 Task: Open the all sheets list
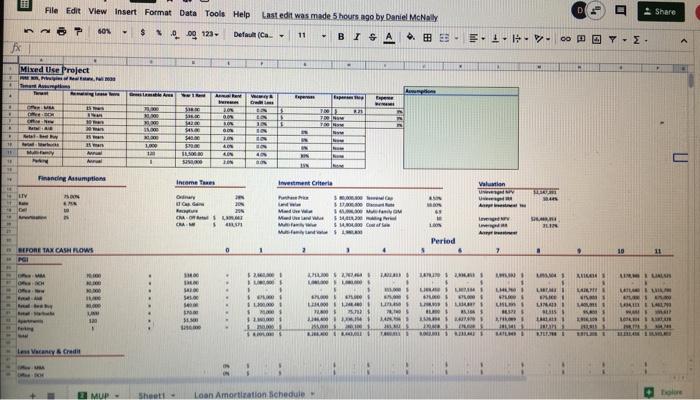pyautogui.click(x=50, y=396)
